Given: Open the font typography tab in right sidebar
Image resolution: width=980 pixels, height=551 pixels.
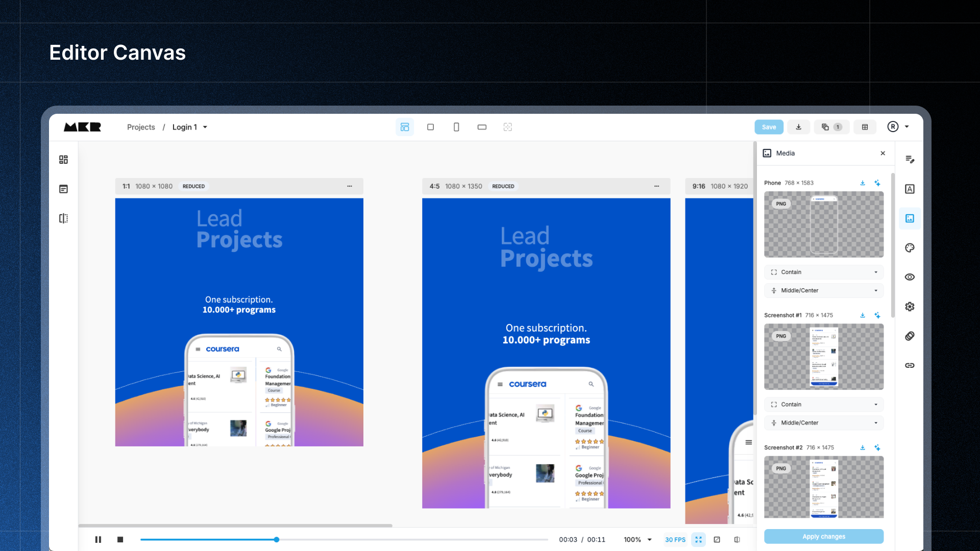Looking at the screenshot, I should (910, 189).
